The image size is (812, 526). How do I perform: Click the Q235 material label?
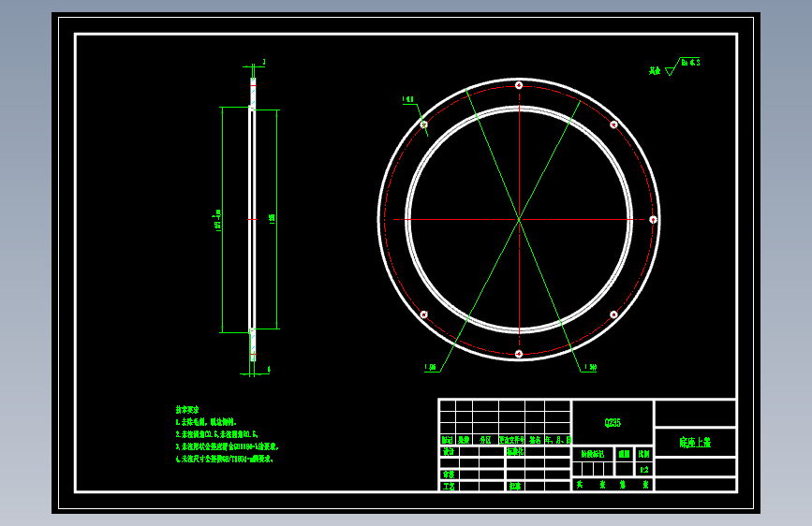click(613, 423)
